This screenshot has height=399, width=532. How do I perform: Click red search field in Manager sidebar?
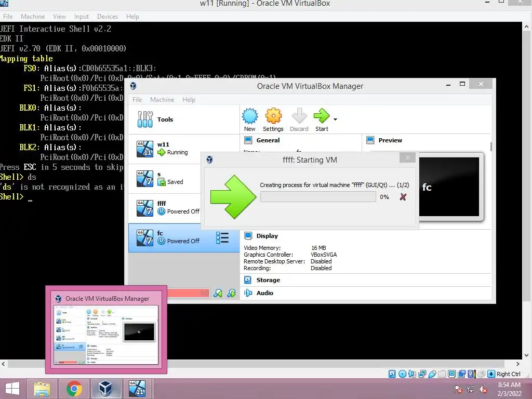click(x=188, y=293)
